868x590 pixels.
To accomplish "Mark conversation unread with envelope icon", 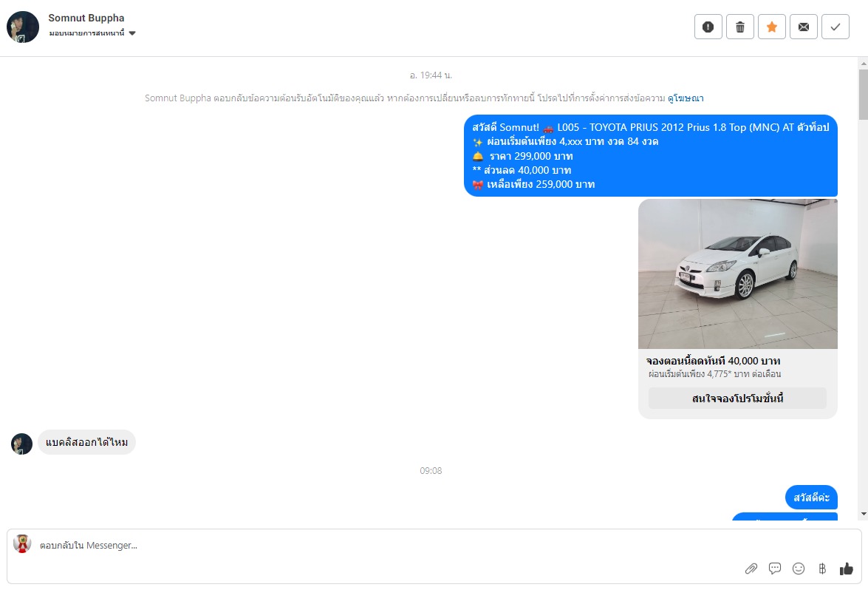I will click(x=803, y=27).
